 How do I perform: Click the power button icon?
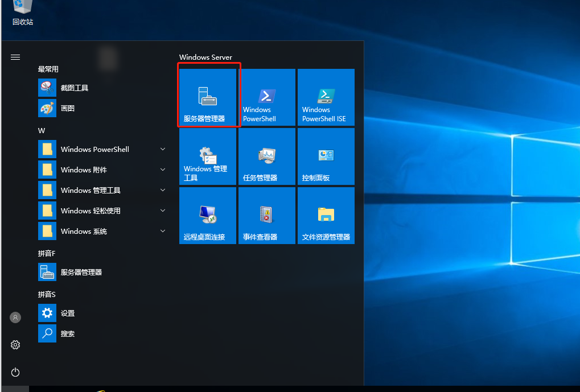[15, 372]
